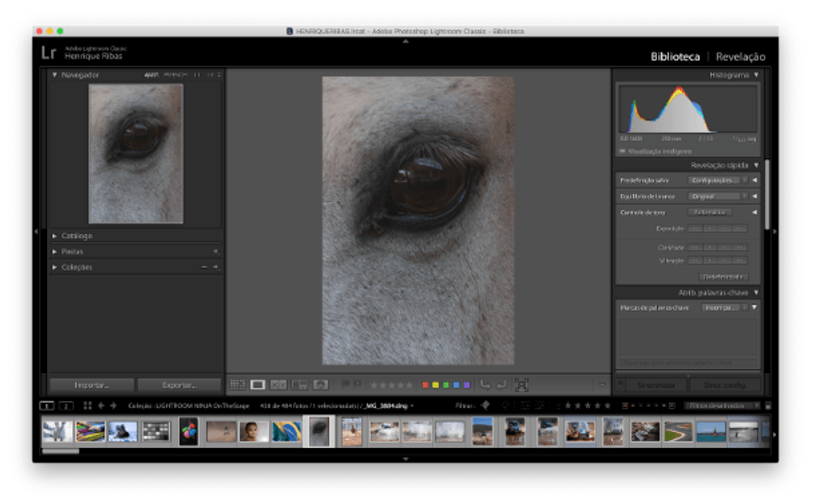Apply yellow color label in toolbar
837x504 pixels.
[436, 384]
